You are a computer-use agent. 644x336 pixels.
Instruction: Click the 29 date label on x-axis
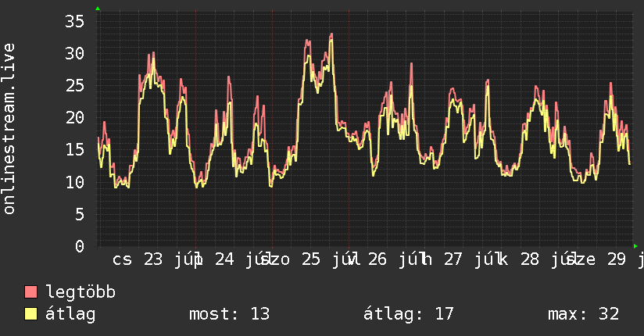point(617,259)
